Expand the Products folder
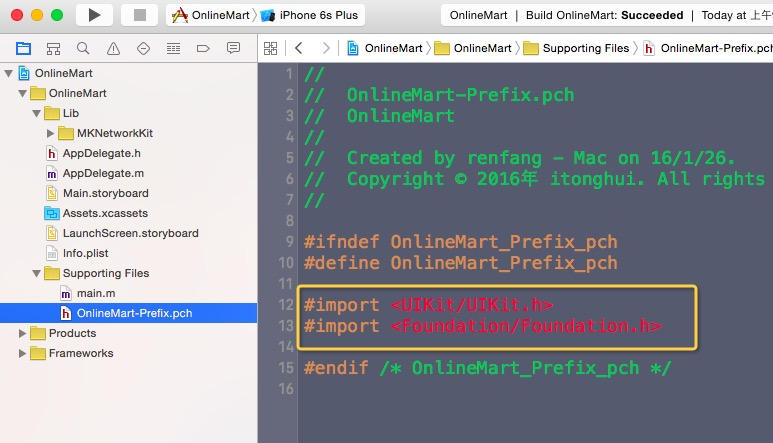The image size is (773, 443). pos(22,333)
